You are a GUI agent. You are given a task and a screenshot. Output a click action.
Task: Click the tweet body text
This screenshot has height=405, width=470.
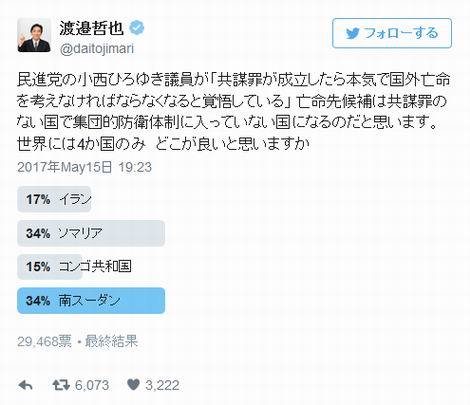point(234,112)
